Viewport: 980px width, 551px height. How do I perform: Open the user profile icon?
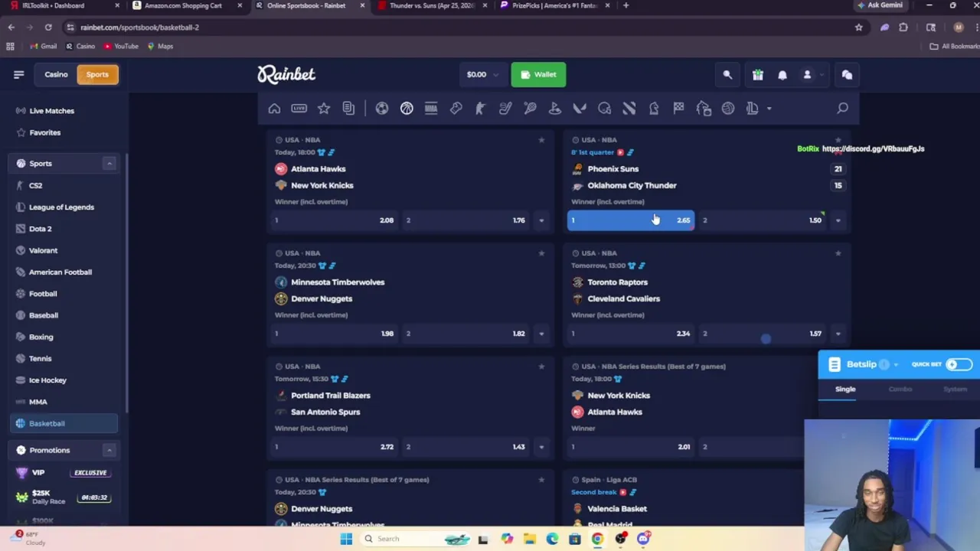[807, 75]
